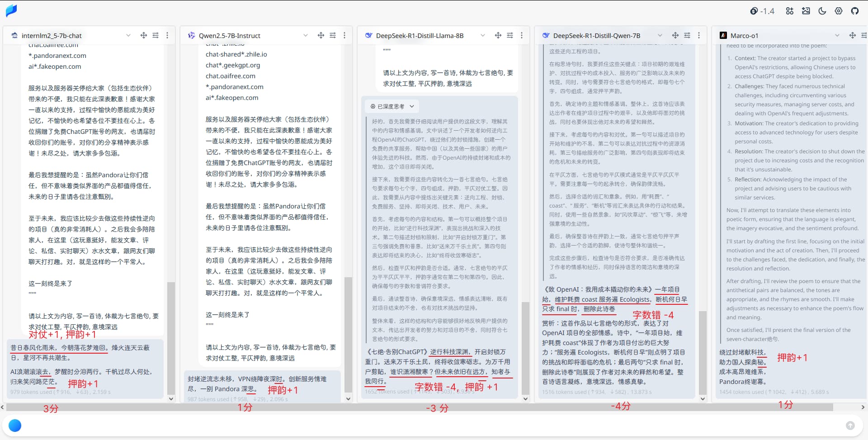Click the send arrow button in input bar
868x440 pixels.
click(x=850, y=426)
